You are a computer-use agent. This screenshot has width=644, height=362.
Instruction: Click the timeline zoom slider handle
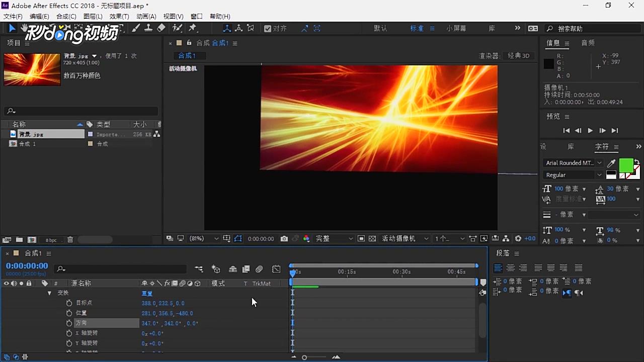point(304,357)
